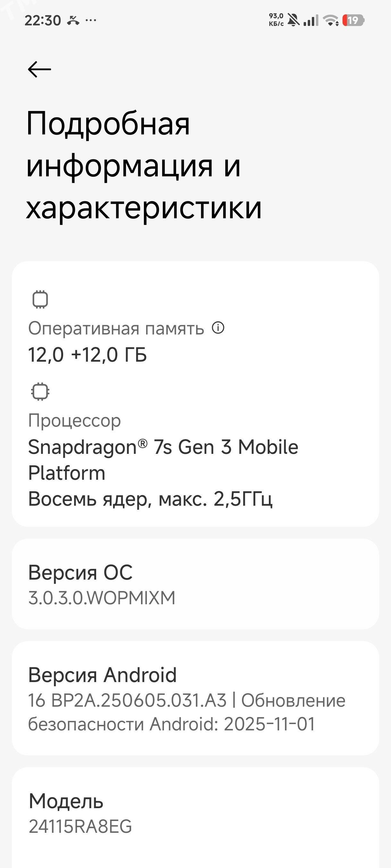Tap the network speed 93,0 КБ/с indicator
Image resolution: width=391 pixels, height=868 pixels.
[276, 20]
